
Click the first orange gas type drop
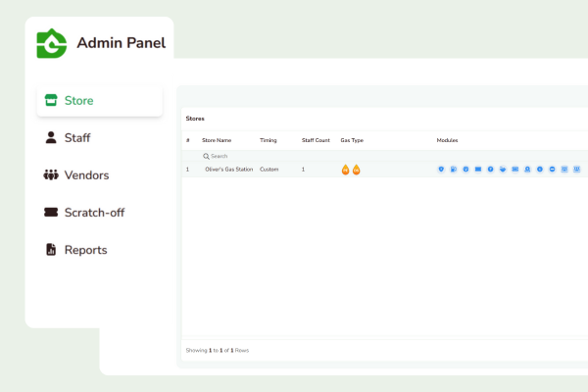pos(345,170)
